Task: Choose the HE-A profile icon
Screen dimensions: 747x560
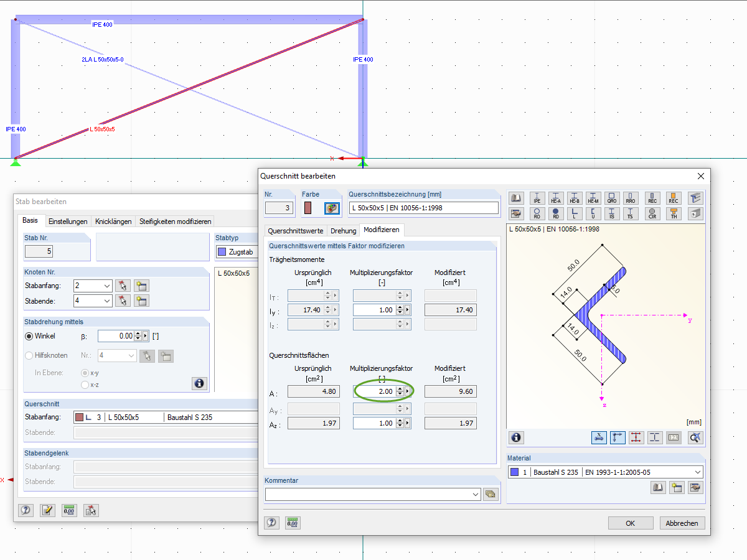Action: 555,198
